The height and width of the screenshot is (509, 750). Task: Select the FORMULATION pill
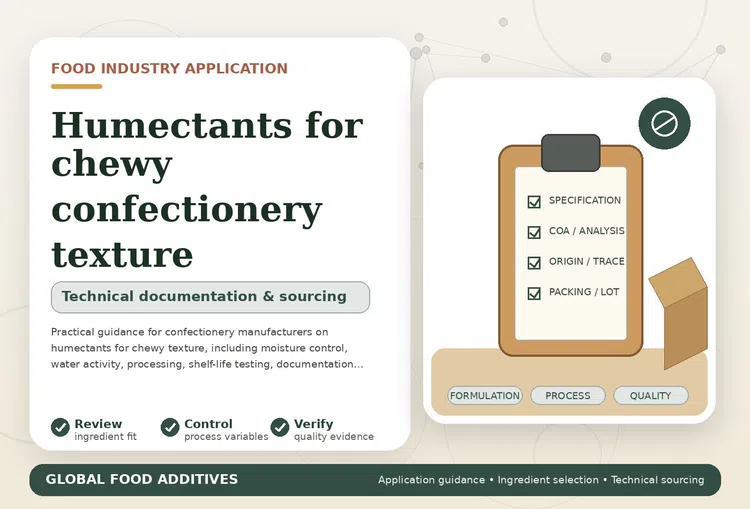coord(485,396)
